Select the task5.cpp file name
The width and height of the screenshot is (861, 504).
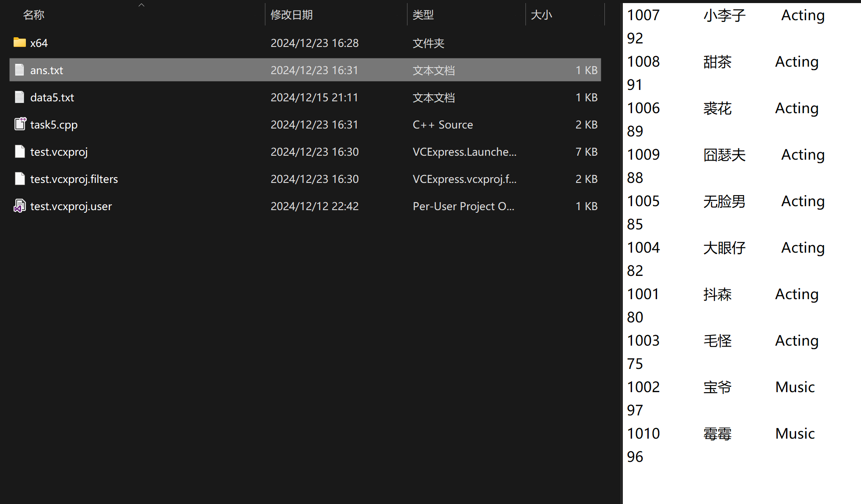pos(54,125)
